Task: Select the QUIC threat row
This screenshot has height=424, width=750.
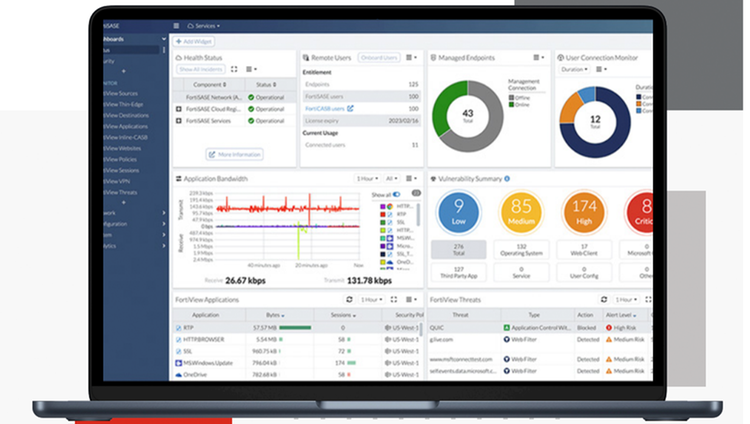Action: pos(540,328)
